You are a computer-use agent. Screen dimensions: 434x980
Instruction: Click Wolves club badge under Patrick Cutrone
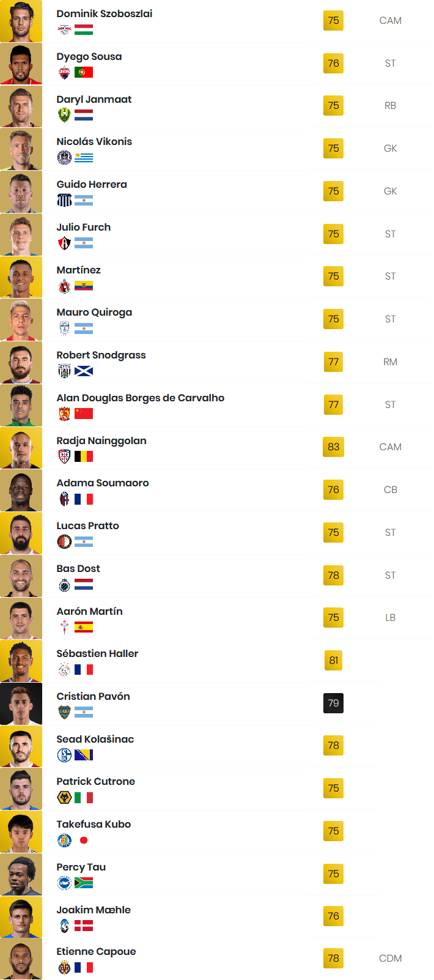tap(64, 797)
